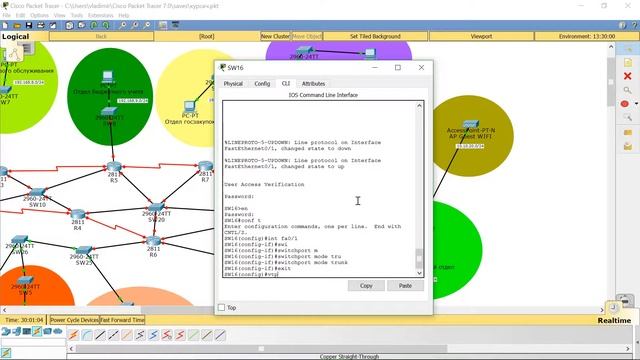Viewport: 640px width, 360px height.
Task: Select the Resize Shape tool
Action: pyautogui.click(x=628, y=118)
